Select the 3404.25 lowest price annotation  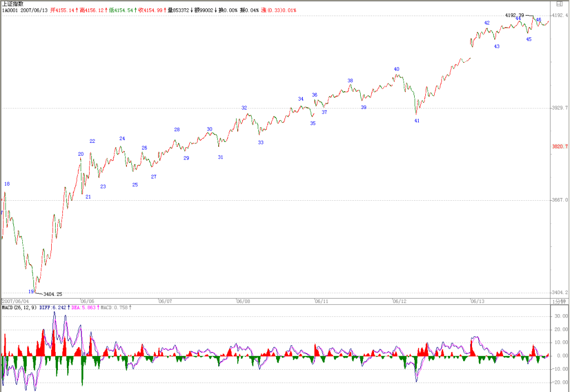(53, 294)
